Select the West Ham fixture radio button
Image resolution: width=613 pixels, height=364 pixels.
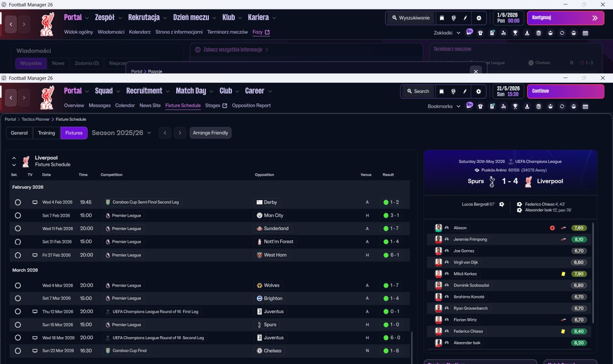[x=18, y=255]
